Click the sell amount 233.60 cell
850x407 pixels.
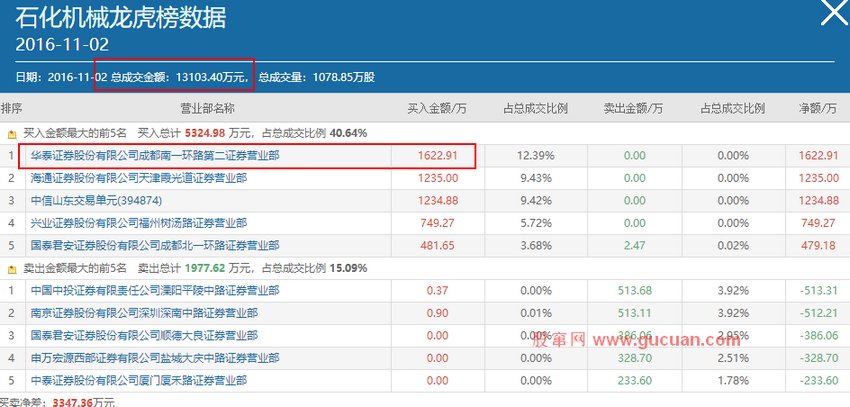click(634, 381)
